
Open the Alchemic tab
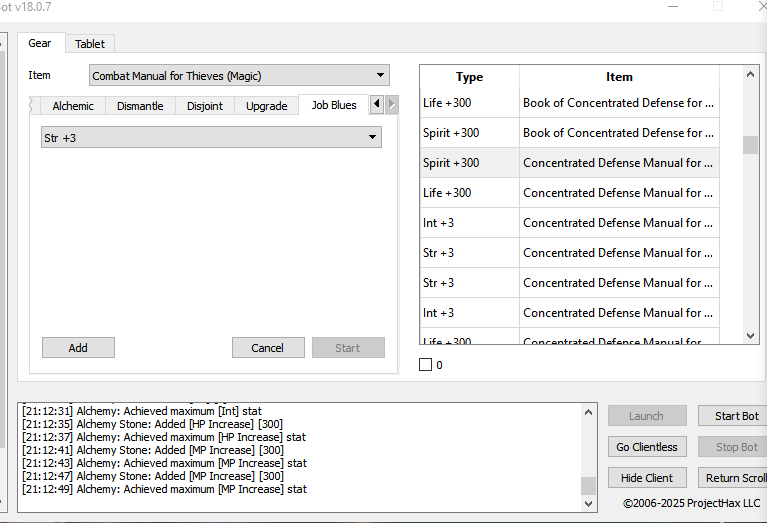tap(73, 106)
